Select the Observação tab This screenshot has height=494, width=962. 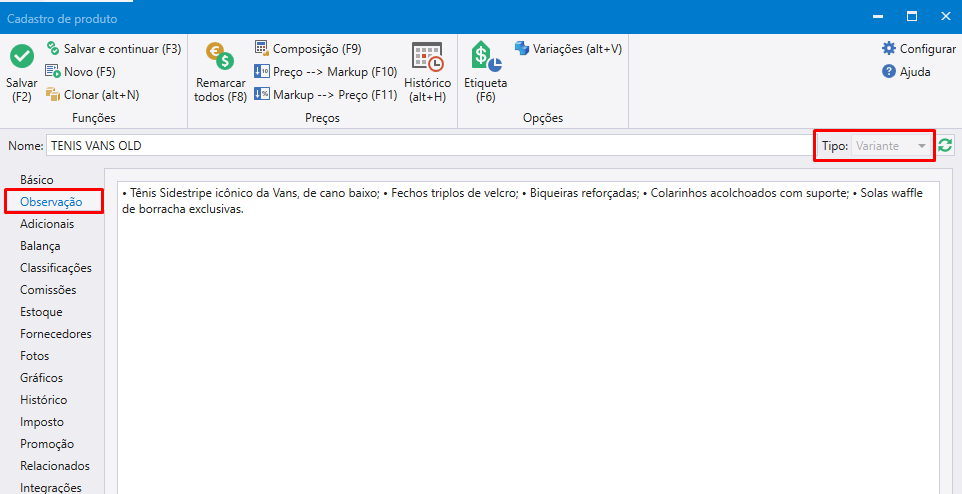[x=51, y=201]
